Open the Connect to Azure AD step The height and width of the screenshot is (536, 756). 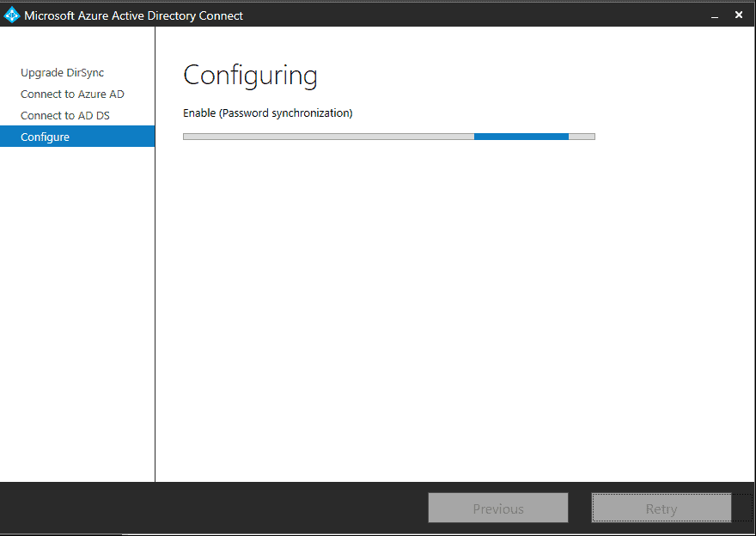point(72,94)
